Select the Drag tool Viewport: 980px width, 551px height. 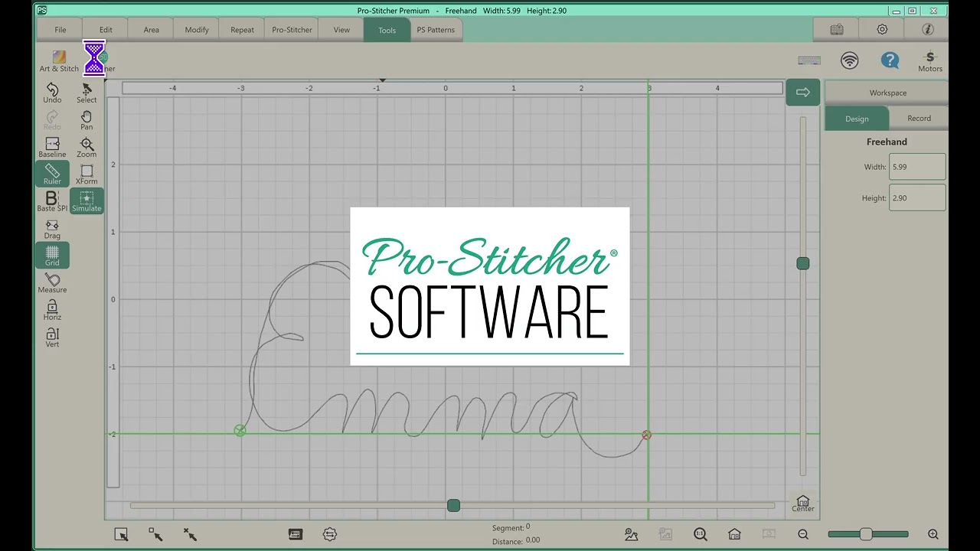pos(52,229)
